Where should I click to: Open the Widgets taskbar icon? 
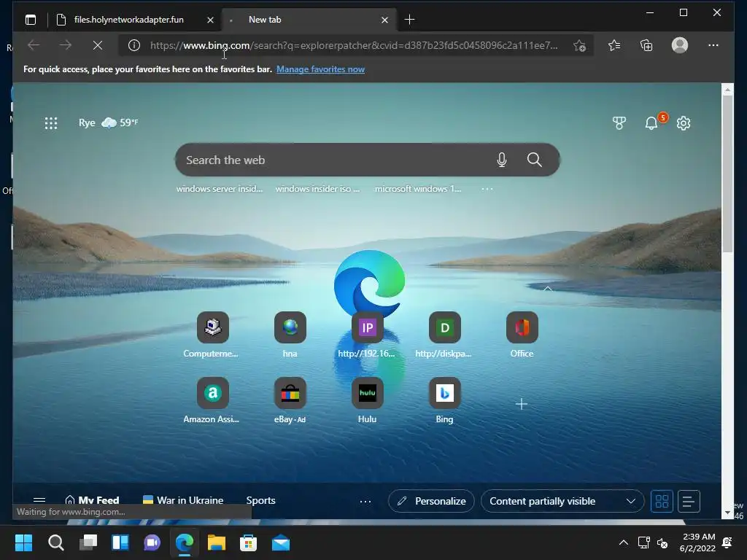(120, 542)
